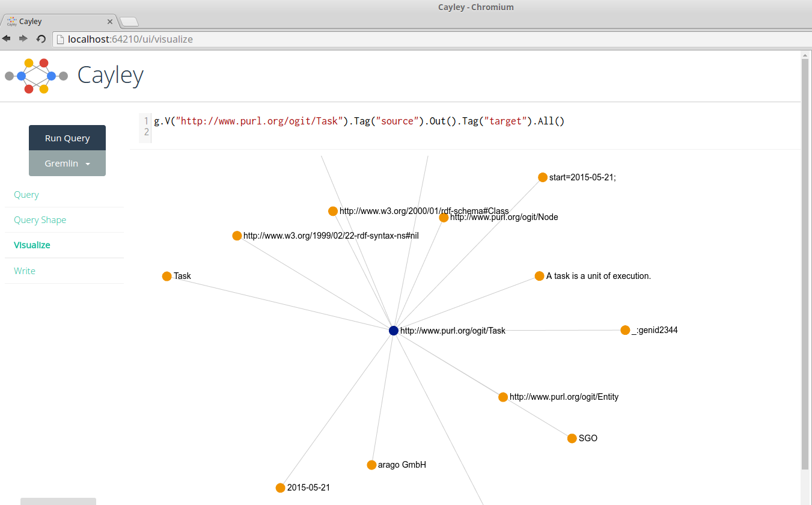Image resolution: width=812 pixels, height=505 pixels.
Task: Open the Query Shape view
Action: pos(40,220)
